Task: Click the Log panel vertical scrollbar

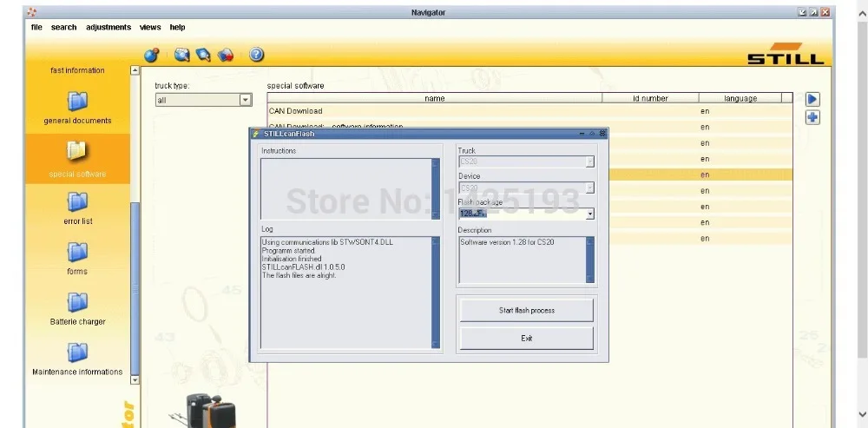Action: (436, 293)
